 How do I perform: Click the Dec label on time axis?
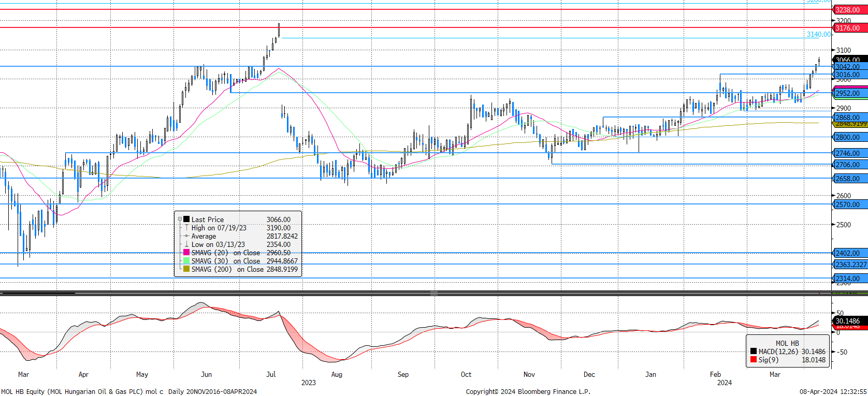click(x=589, y=374)
